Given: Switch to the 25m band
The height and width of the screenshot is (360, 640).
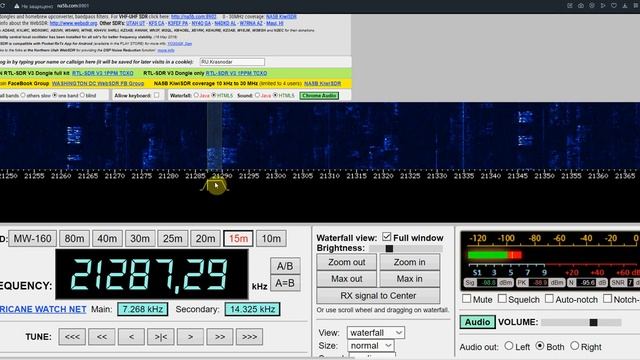Looking at the screenshot, I should 173,238.
